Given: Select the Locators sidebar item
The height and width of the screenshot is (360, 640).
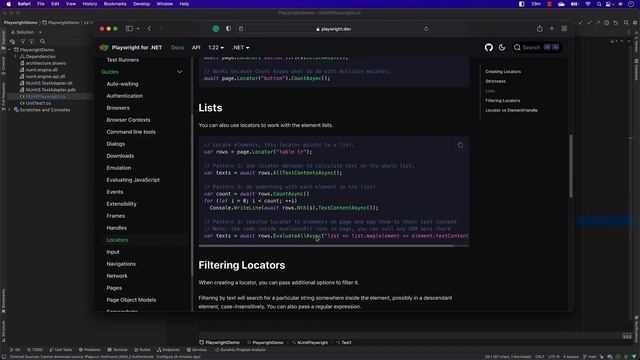Looking at the screenshot, I should click(117, 240).
